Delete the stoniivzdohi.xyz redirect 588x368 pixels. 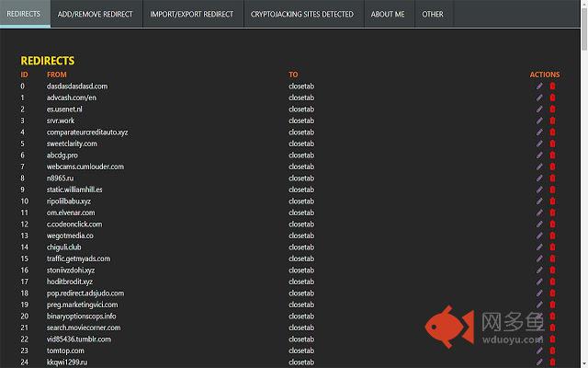tap(552, 270)
